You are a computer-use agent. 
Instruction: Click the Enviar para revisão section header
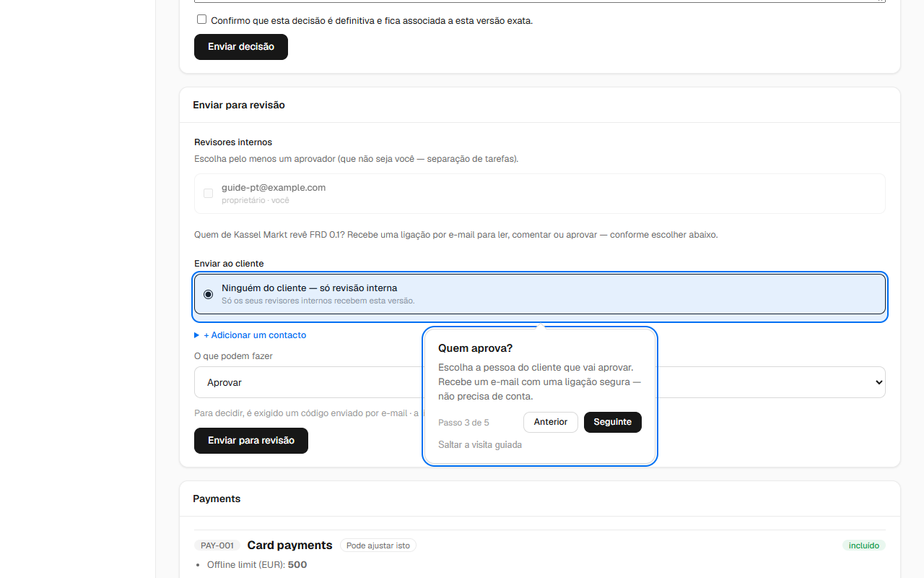tap(239, 105)
